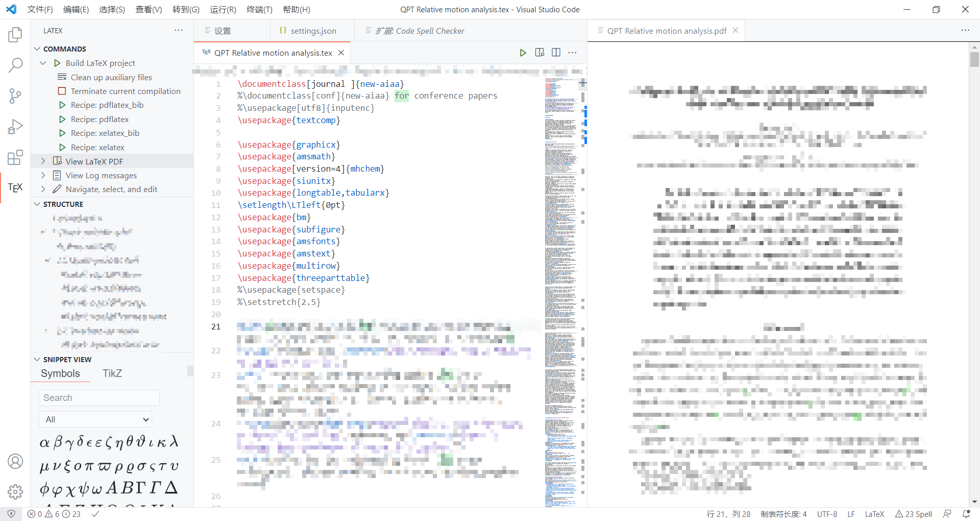Open the 运行(R) menu
980x521 pixels.
pos(223,9)
